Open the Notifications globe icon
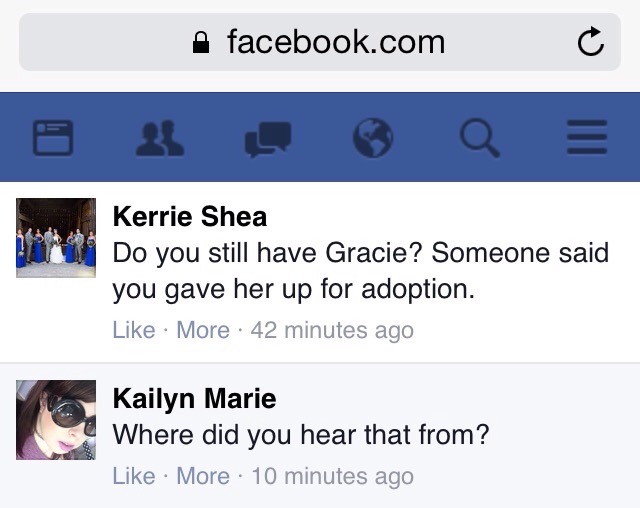The image size is (640, 508). click(x=373, y=138)
